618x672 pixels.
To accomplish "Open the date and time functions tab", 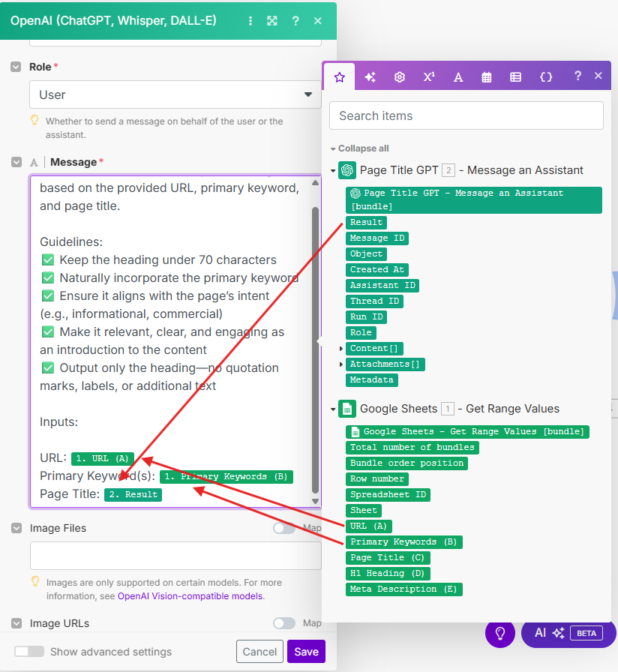I will [487, 77].
